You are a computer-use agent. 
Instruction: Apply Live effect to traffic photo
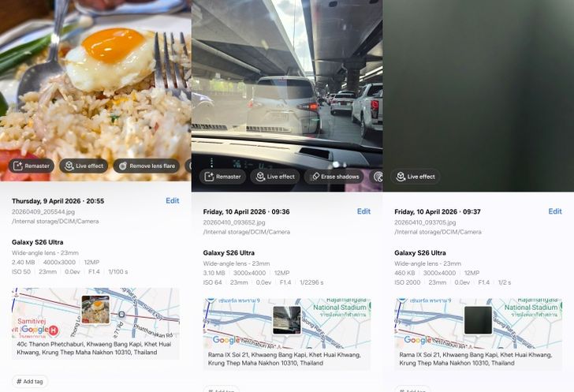275,177
